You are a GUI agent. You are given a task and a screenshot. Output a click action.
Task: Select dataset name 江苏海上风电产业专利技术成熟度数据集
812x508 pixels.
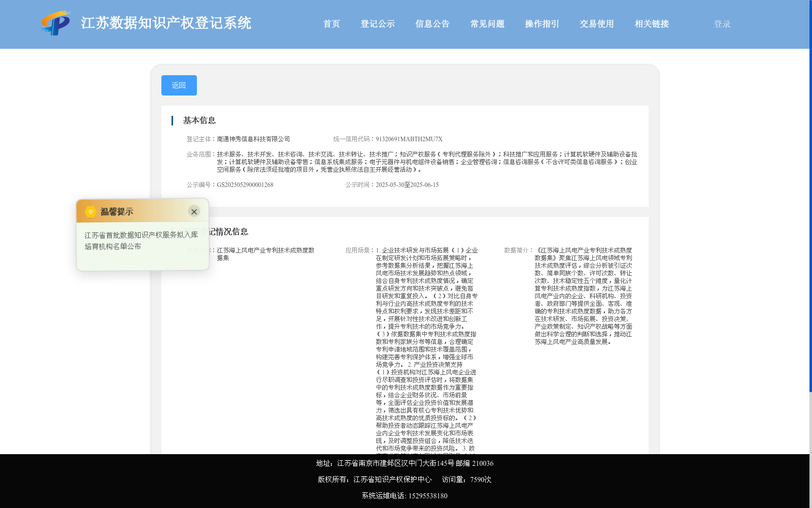pos(265,254)
